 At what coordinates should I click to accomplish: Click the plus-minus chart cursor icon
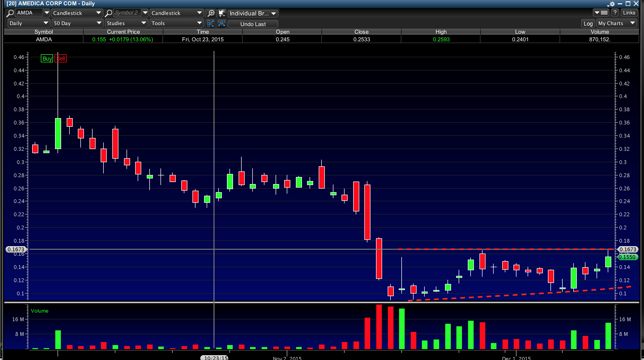[x=222, y=13]
